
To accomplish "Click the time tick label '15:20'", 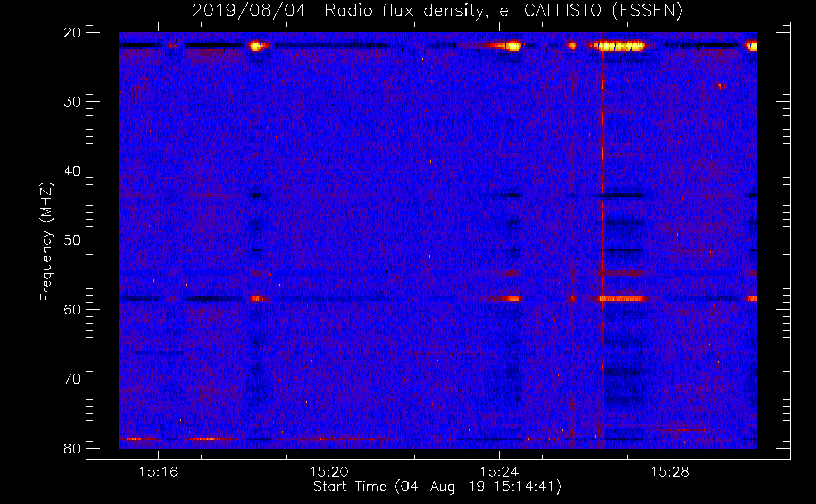I will (x=329, y=472).
